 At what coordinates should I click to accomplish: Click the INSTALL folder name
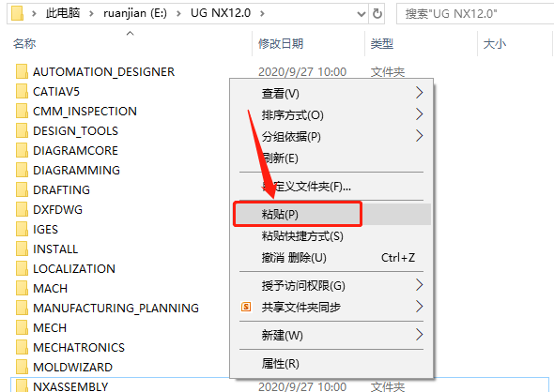click(55, 249)
